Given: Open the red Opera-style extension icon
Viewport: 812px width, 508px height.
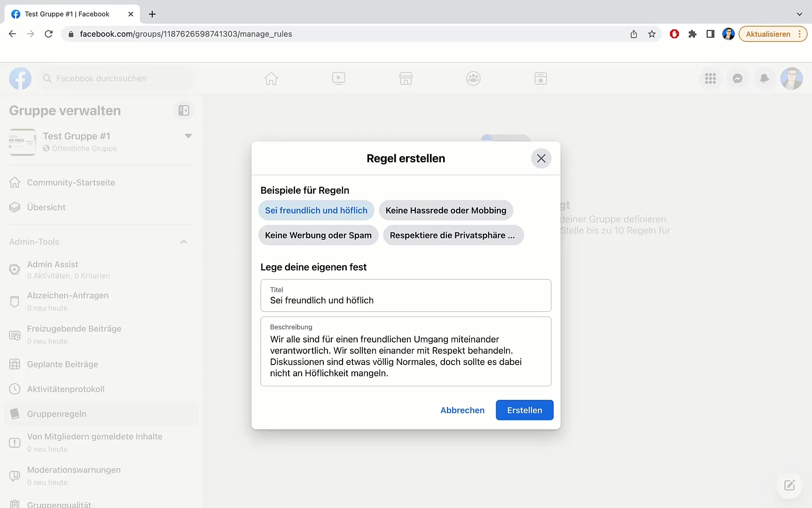Looking at the screenshot, I should [x=674, y=34].
